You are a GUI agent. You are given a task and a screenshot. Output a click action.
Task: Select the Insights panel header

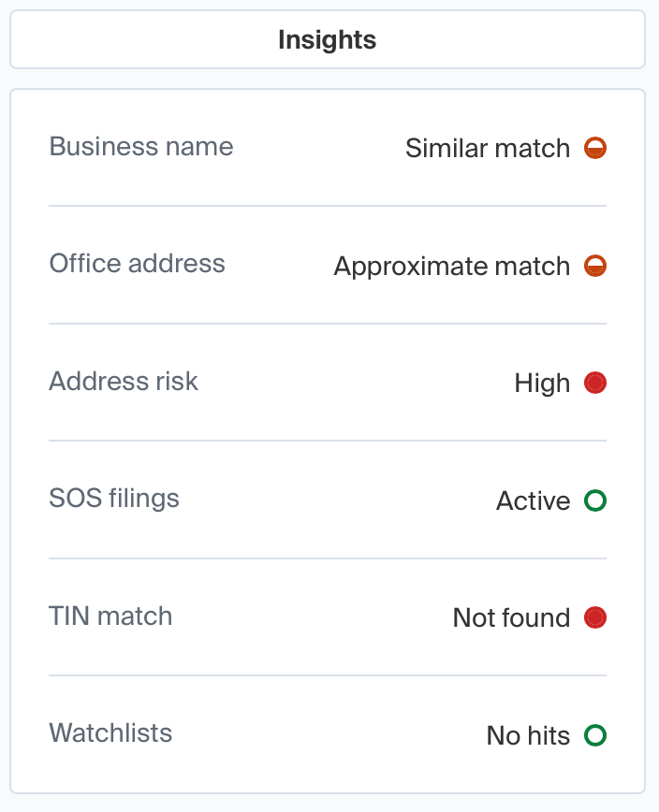click(327, 39)
